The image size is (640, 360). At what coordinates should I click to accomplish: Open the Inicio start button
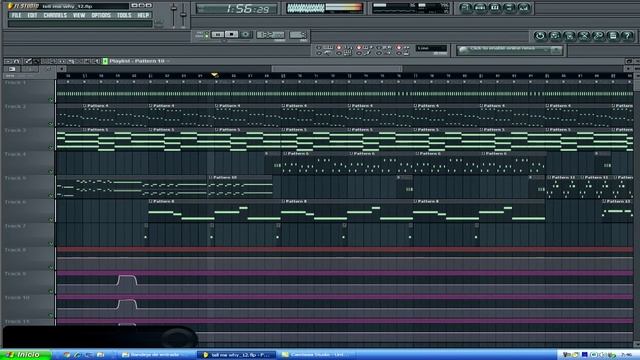tap(25, 355)
